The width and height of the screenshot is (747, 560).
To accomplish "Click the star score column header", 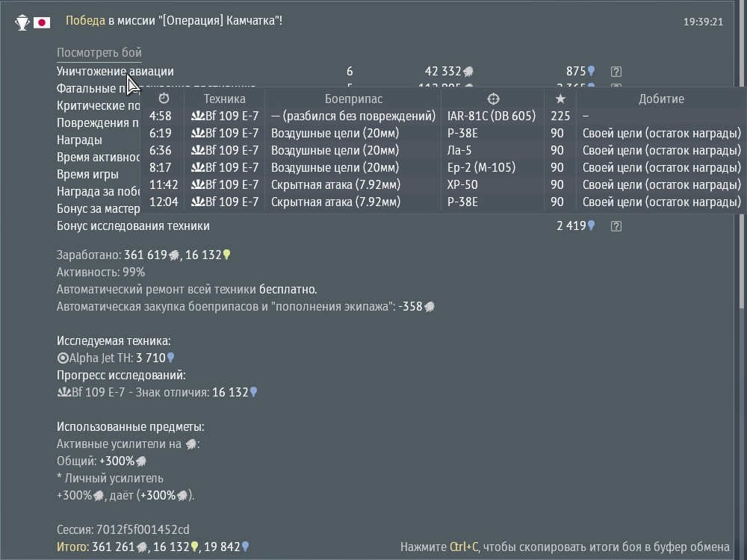I will pyautogui.click(x=560, y=99).
